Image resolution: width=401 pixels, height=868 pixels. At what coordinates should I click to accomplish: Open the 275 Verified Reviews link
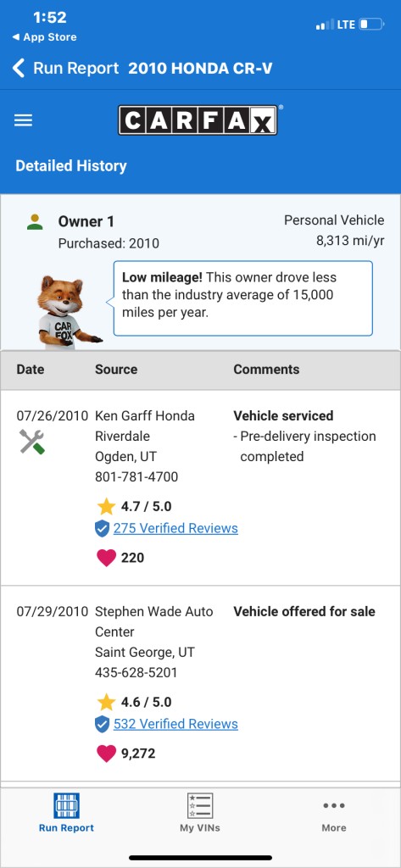(x=175, y=528)
